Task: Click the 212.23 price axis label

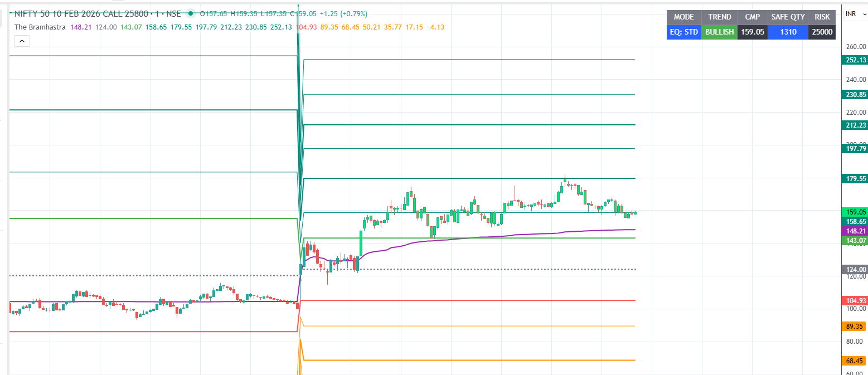Action: pyautogui.click(x=856, y=125)
